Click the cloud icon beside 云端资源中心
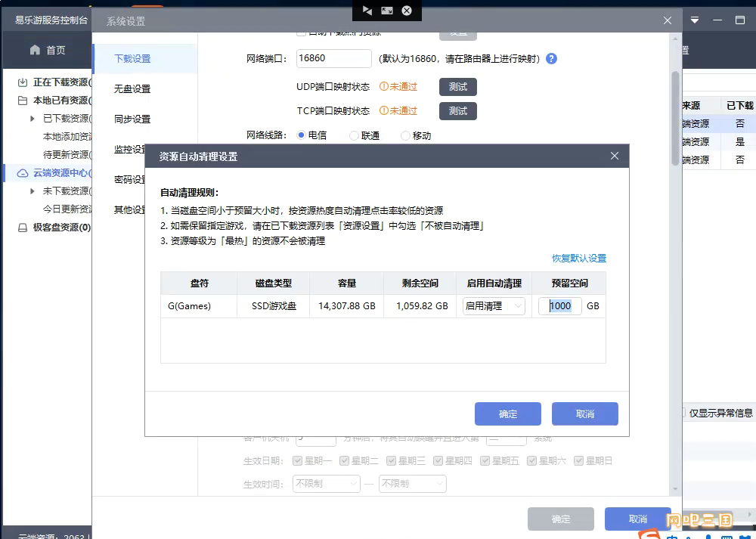756x539 pixels. pos(22,173)
